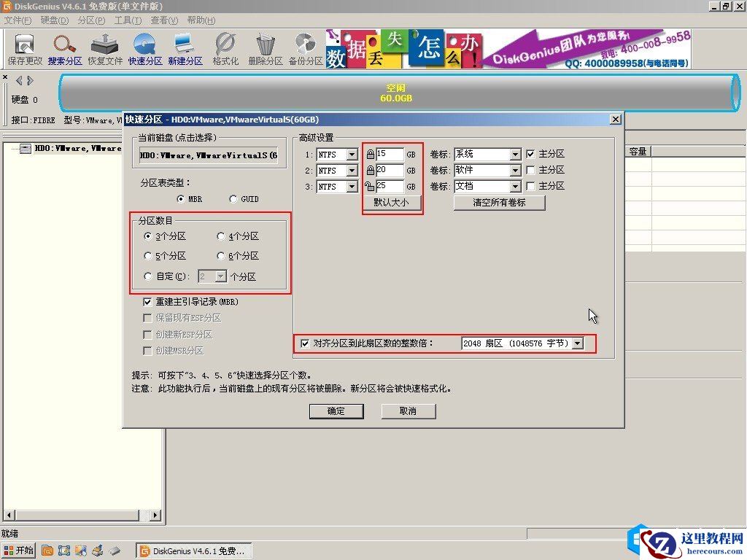747x560 pixels.
Task: Open the 硬盘(D) menu
Action: click(x=54, y=20)
